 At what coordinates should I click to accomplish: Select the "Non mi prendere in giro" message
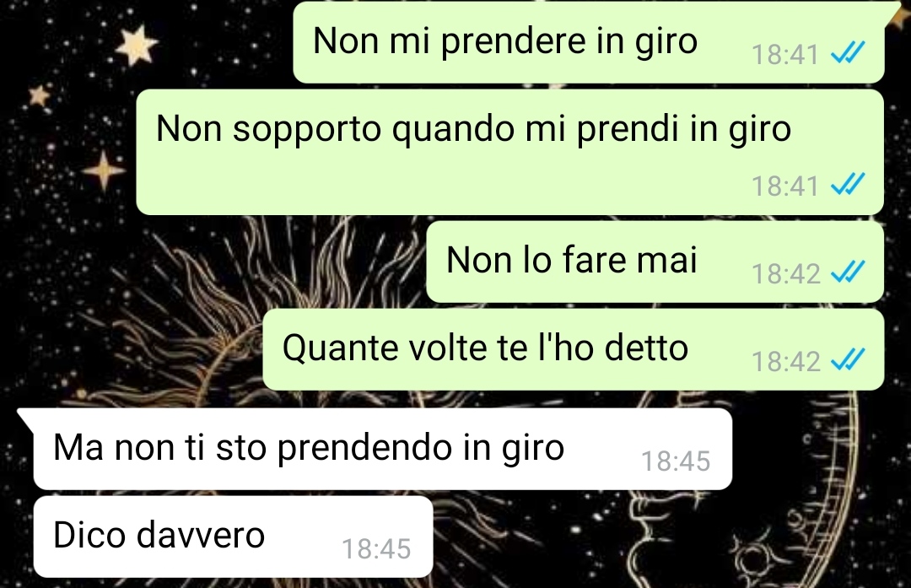(x=589, y=42)
